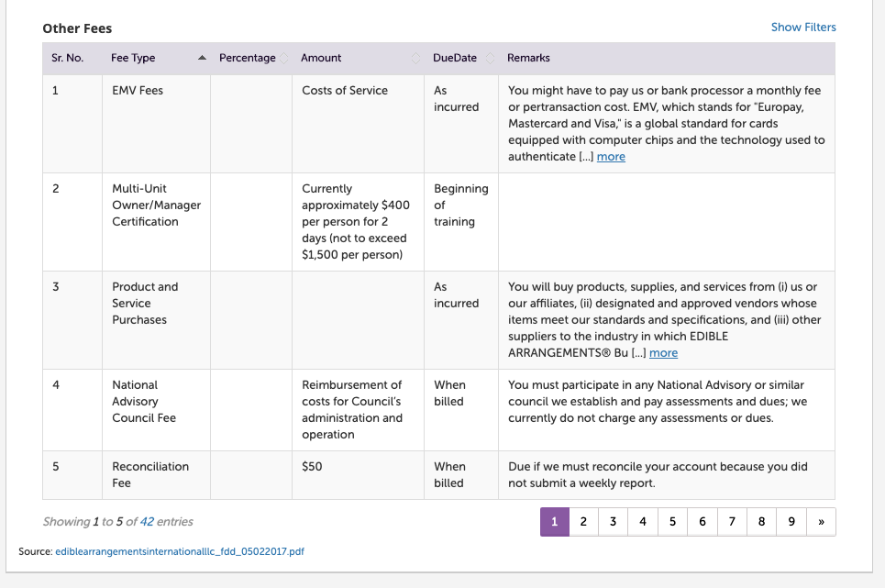Go to pagination page 9
The width and height of the screenshot is (885, 588).
[x=791, y=522]
